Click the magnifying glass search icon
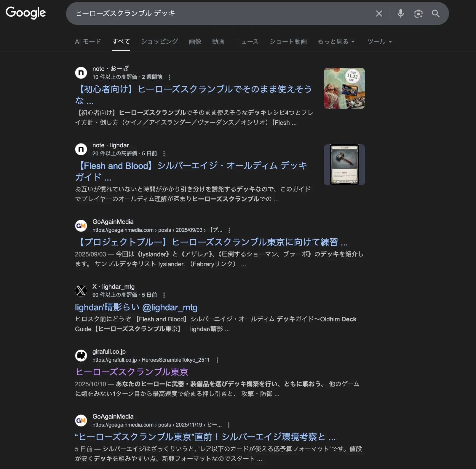 pyautogui.click(x=436, y=13)
